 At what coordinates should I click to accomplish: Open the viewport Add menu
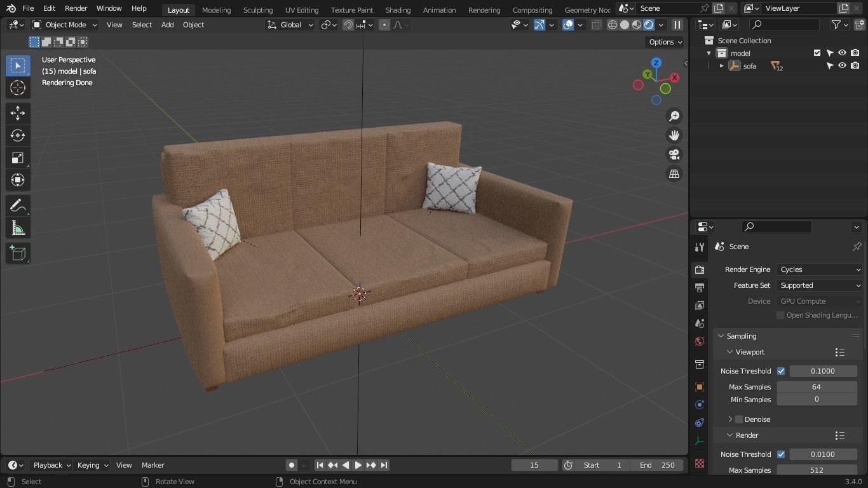click(x=167, y=25)
